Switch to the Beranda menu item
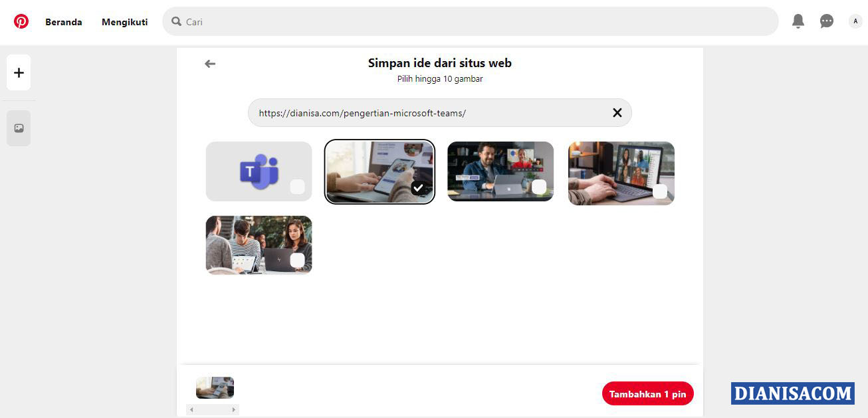The image size is (868, 418). coord(63,21)
